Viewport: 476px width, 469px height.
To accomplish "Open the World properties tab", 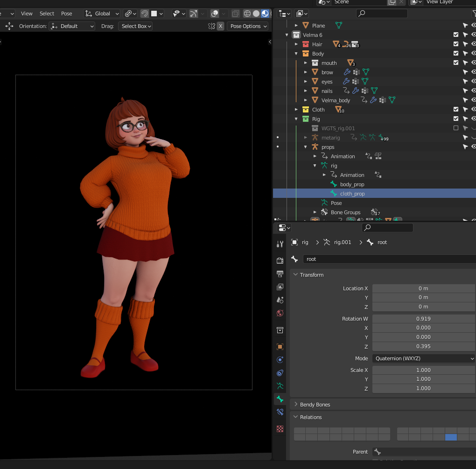I will pyautogui.click(x=280, y=313).
